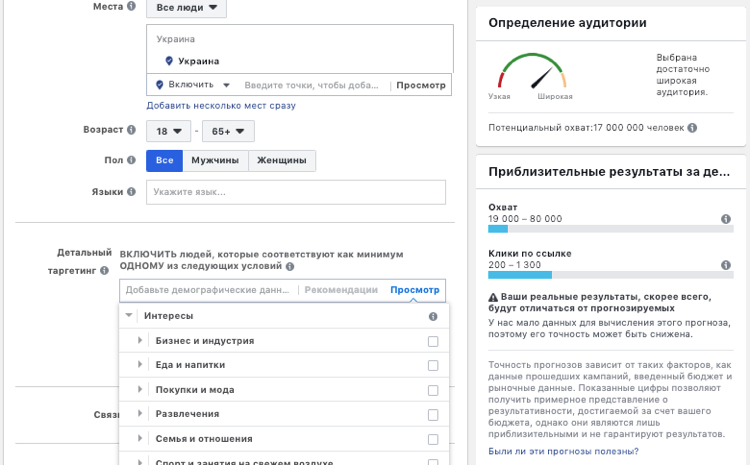Expand Семья и отношения subcategory
Screen dimensions: 750x465
pos(140,438)
